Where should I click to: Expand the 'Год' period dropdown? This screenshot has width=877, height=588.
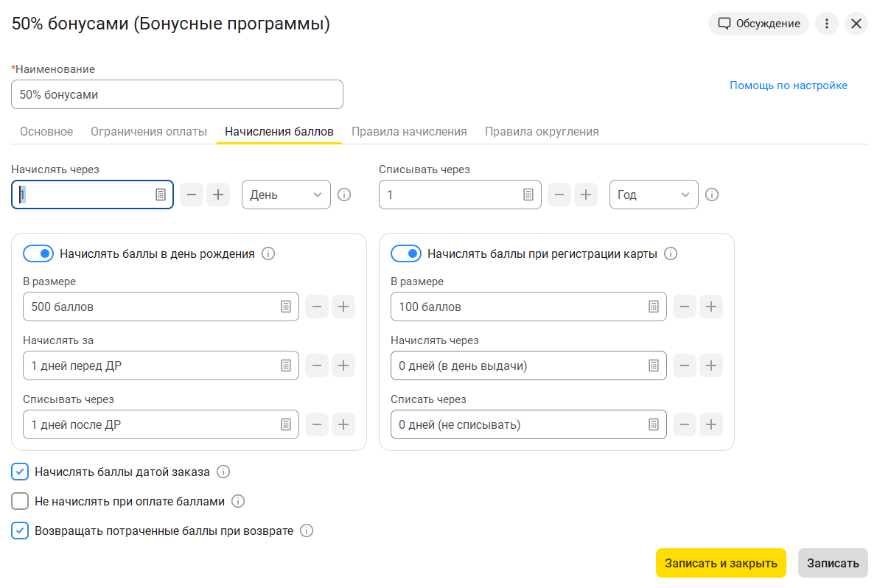pos(654,195)
